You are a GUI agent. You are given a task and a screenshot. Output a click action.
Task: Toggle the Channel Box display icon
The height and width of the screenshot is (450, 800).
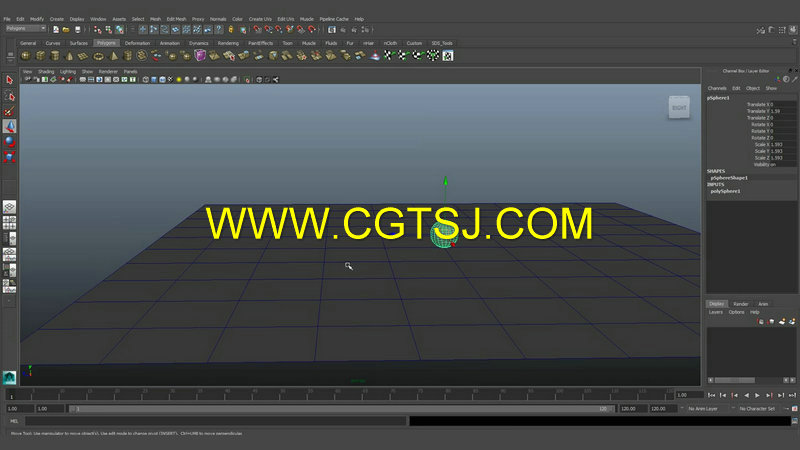(x=793, y=30)
